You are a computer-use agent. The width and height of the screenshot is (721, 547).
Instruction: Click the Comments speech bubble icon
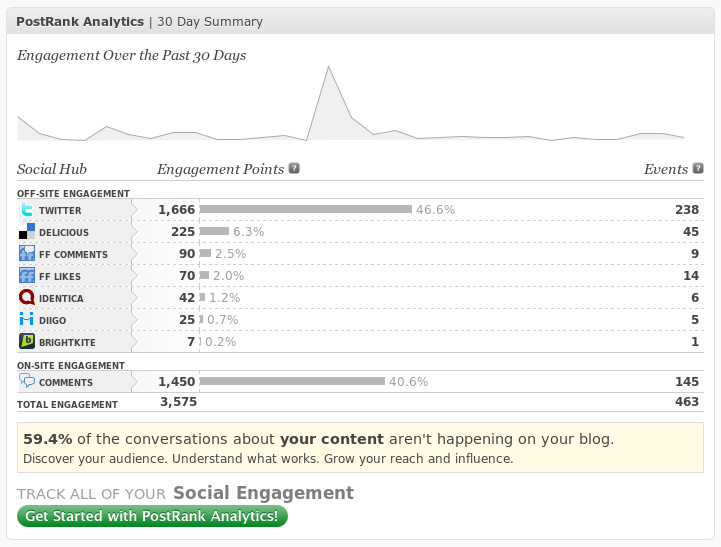pyautogui.click(x=27, y=381)
